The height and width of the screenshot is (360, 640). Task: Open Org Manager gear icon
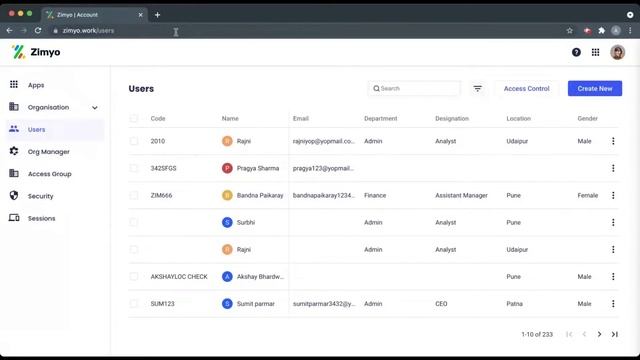(14, 151)
